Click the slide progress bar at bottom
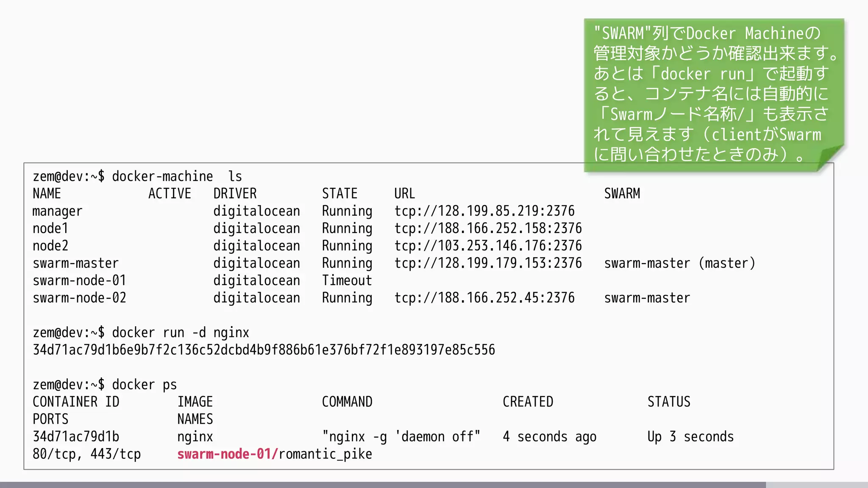868x488 pixels. pyautogui.click(x=434, y=485)
